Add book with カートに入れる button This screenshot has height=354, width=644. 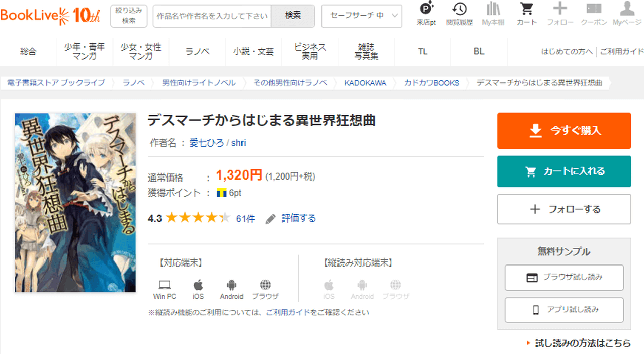(564, 171)
